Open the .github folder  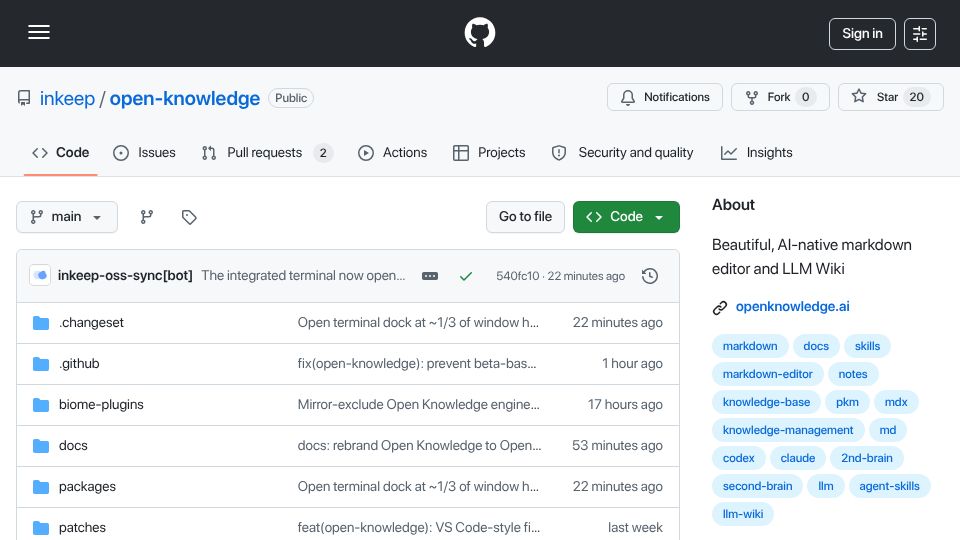[79, 364]
